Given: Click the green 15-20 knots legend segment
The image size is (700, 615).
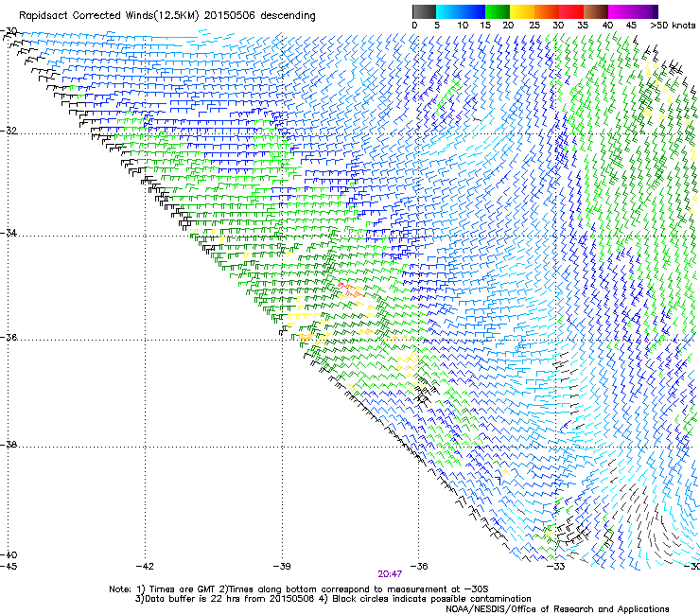Looking at the screenshot, I should click(x=498, y=11).
